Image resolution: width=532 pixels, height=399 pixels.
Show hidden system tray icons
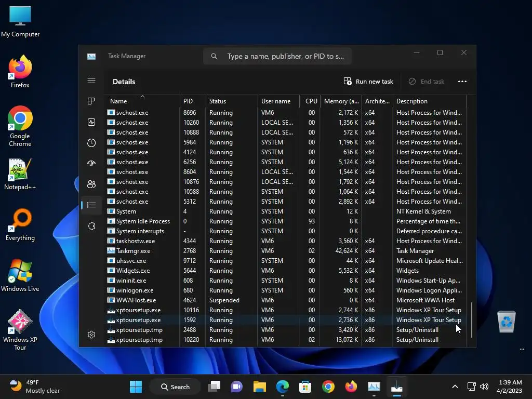pyautogui.click(x=455, y=387)
